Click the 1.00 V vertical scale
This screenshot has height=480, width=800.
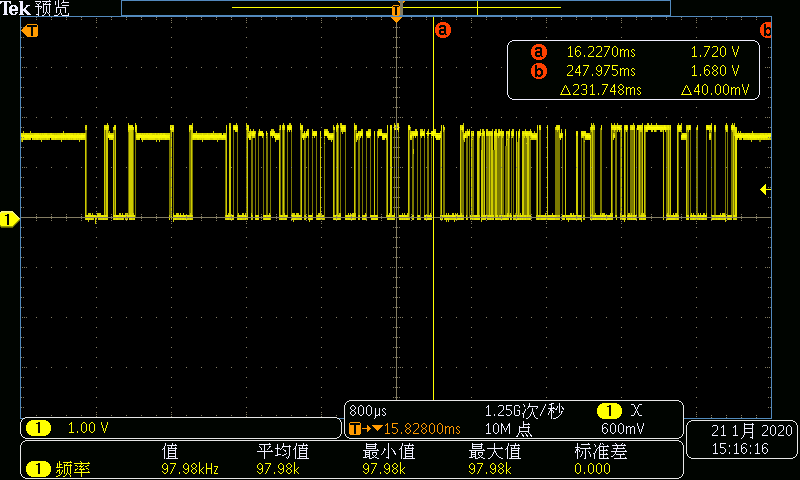(x=88, y=428)
